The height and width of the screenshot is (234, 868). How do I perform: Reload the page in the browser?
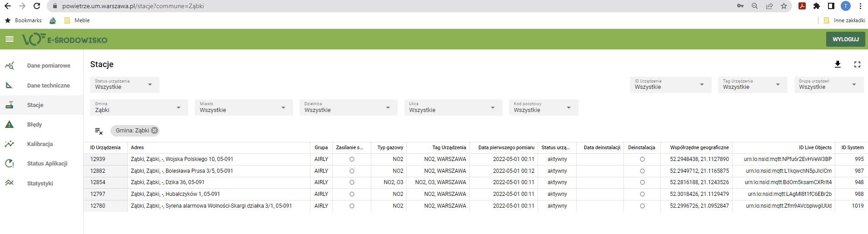(37, 6)
